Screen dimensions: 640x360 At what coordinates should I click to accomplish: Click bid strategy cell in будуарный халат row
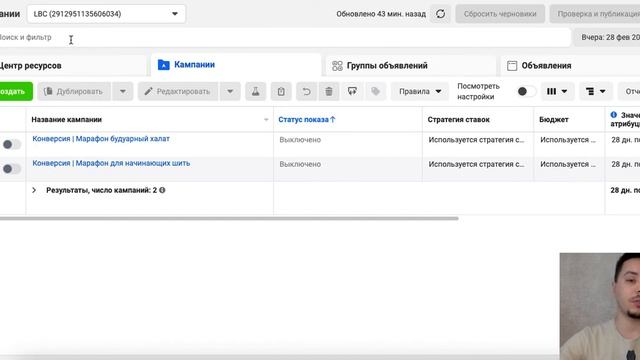click(476, 140)
